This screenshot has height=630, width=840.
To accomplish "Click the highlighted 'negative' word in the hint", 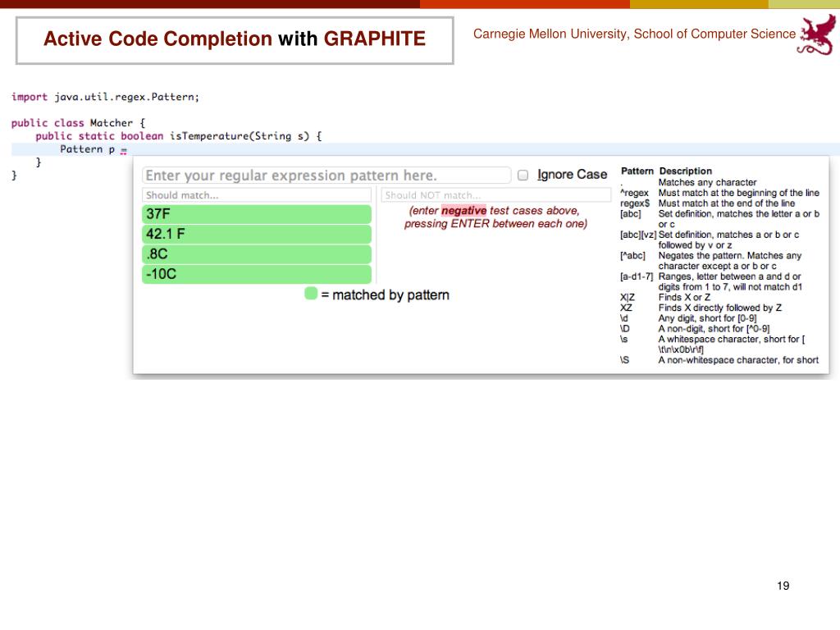I will tap(464, 211).
